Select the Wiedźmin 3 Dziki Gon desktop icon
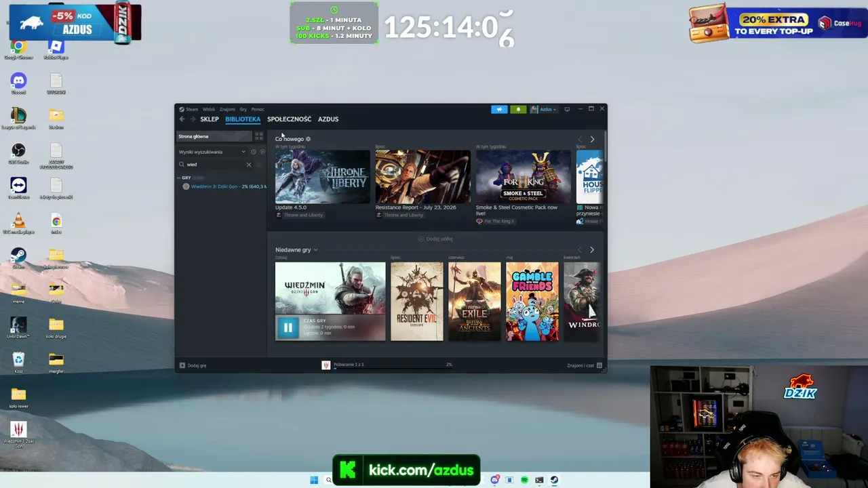Screen dimensions: 868x488 [18, 434]
